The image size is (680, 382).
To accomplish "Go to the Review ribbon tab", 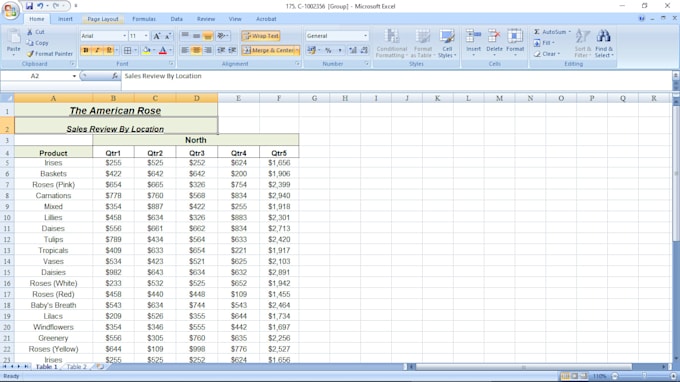I will [206, 19].
